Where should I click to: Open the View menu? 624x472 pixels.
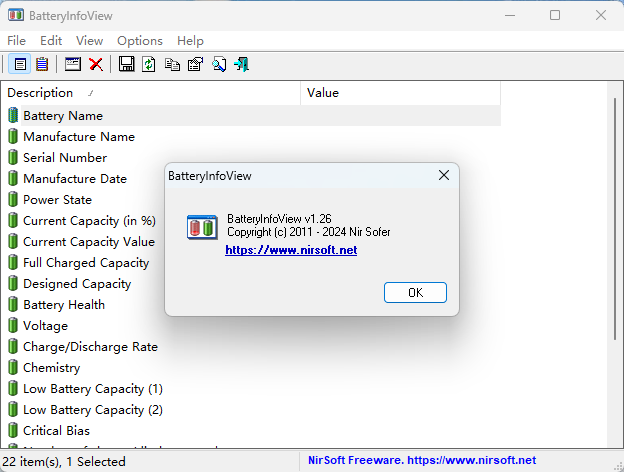coord(89,41)
